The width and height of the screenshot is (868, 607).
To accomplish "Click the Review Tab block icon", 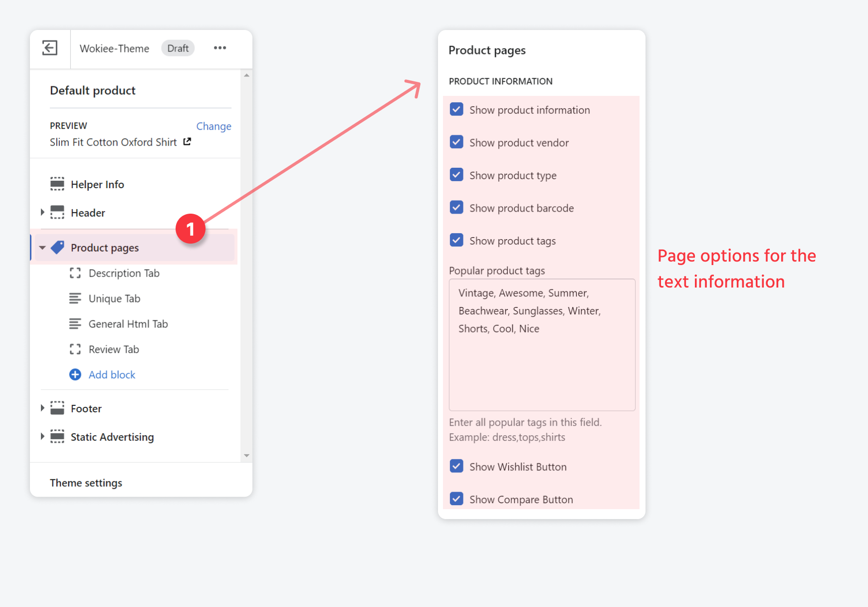I will [75, 349].
